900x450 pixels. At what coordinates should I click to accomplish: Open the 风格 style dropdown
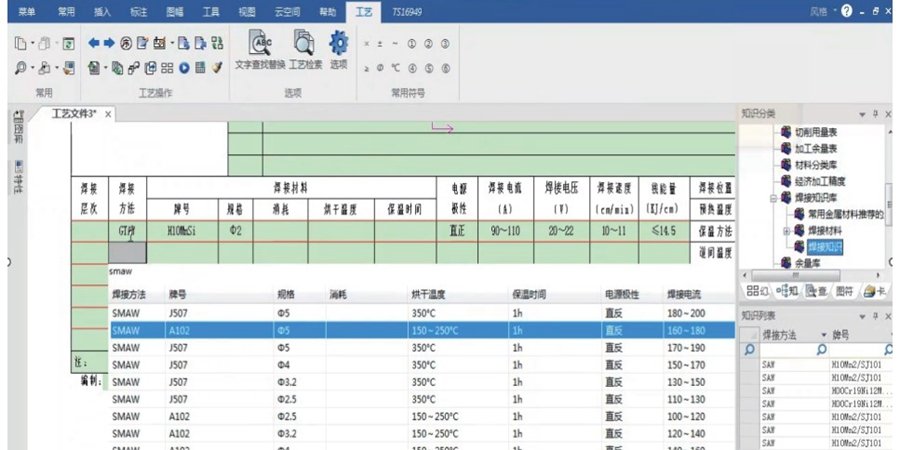[822, 11]
